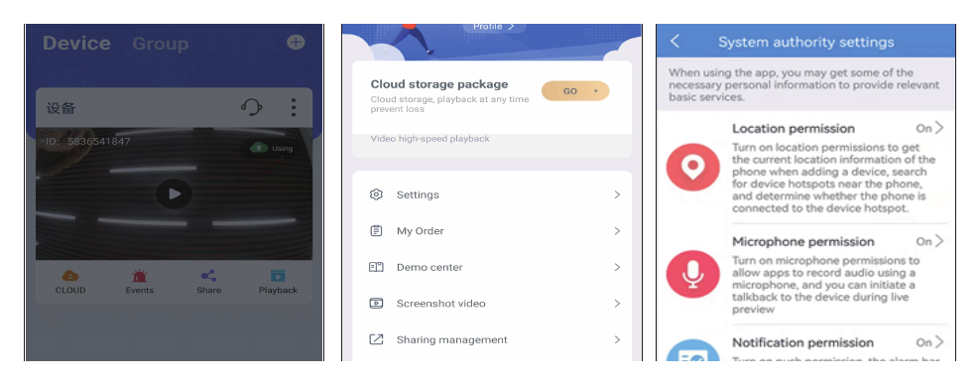Open Sharing management menu row
The height and width of the screenshot is (385, 980).
pos(492,339)
